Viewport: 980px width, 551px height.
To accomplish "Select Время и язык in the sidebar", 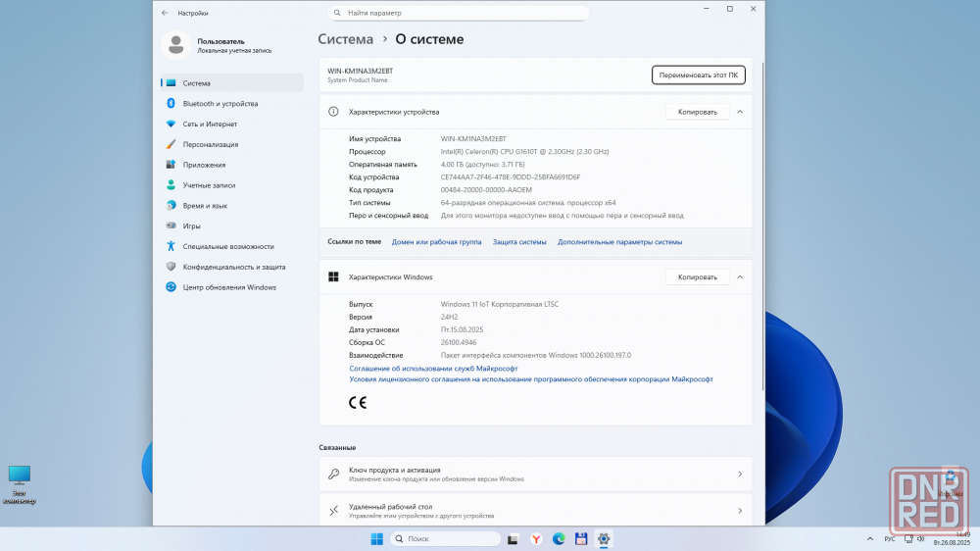I will pyautogui.click(x=232, y=205).
